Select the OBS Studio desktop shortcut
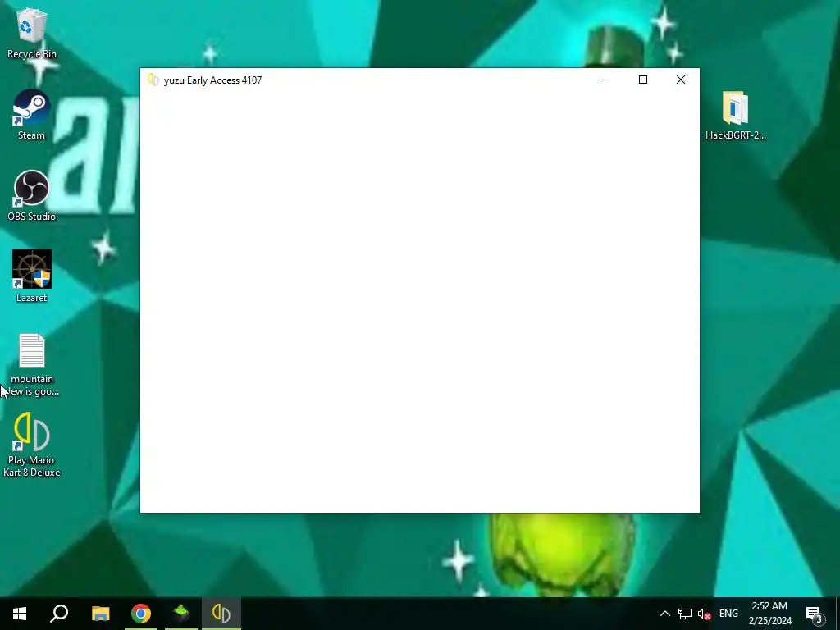The width and height of the screenshot is (840, 630). (x=32, y=196)
